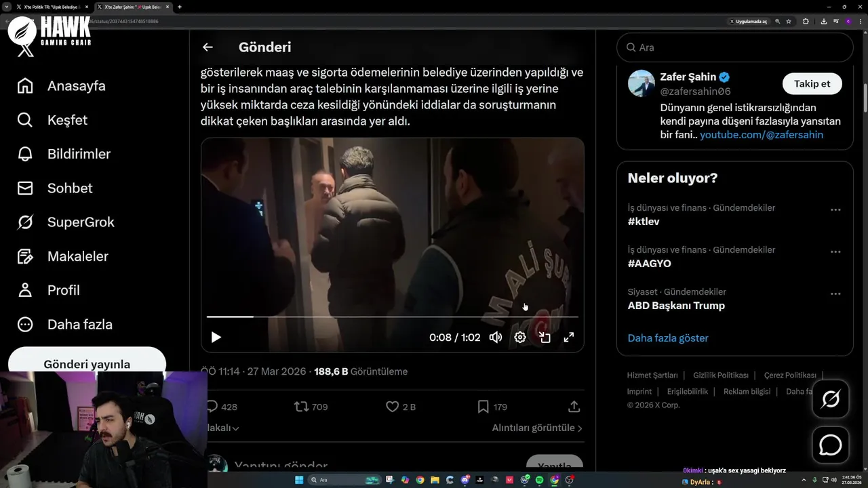This screenshot has height=488, width=868.
Task: Enter fullscreen on the video
Action: [569, 337]
